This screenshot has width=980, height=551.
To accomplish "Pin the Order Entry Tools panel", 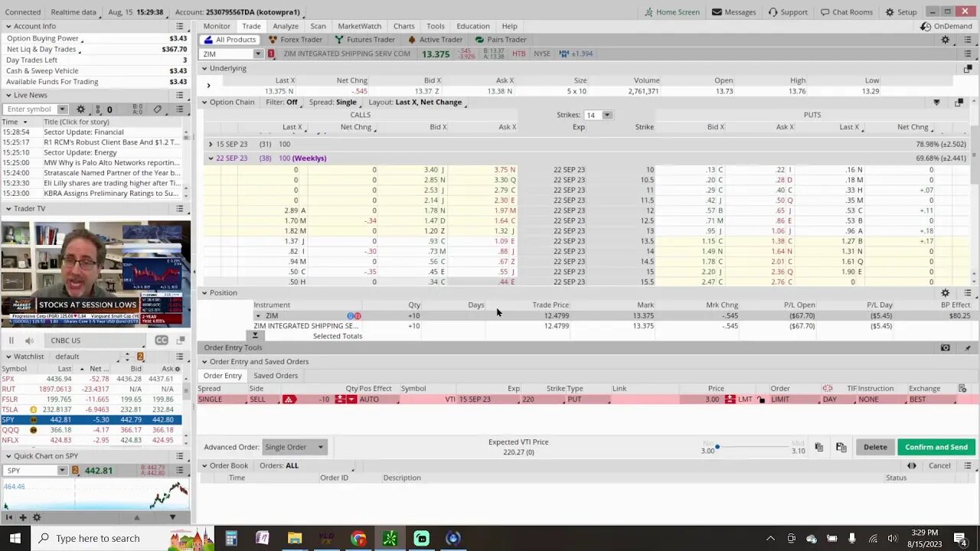I will tap(968, 348).
